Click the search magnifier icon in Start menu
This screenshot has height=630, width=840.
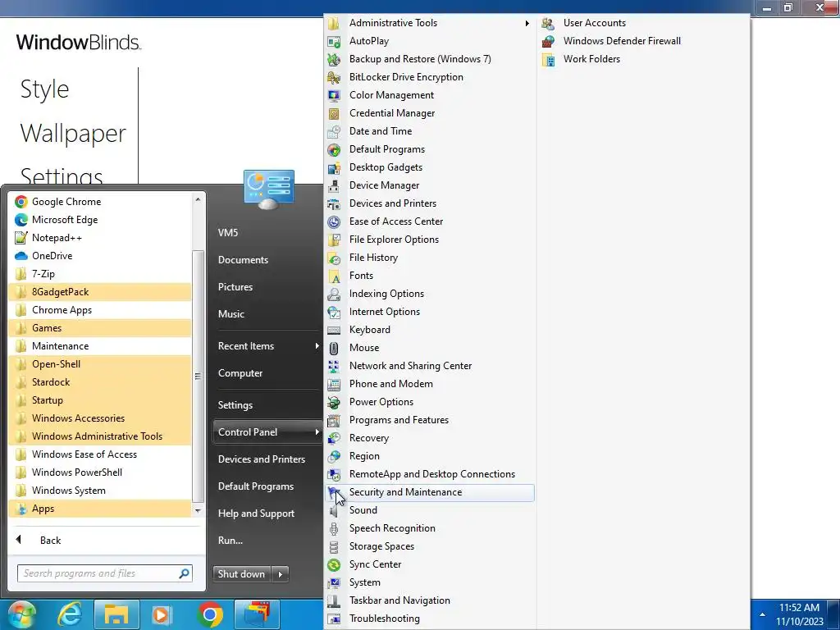point(184,573)
